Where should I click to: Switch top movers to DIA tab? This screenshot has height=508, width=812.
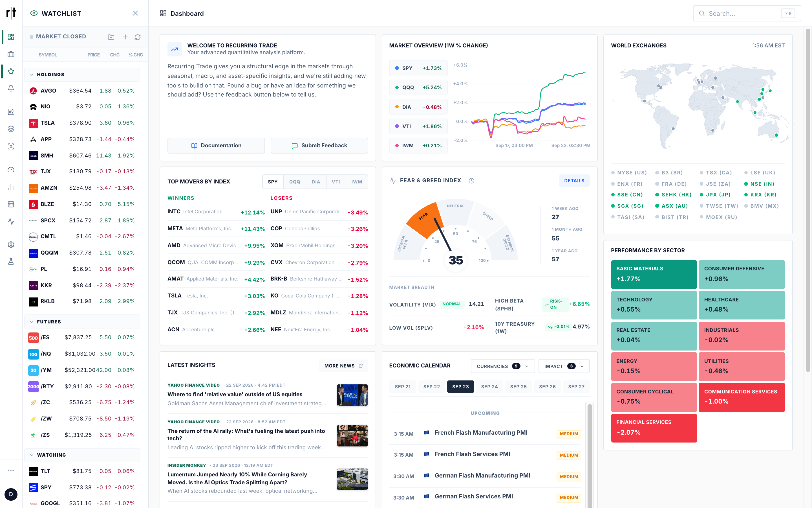[x=316, y=182]
